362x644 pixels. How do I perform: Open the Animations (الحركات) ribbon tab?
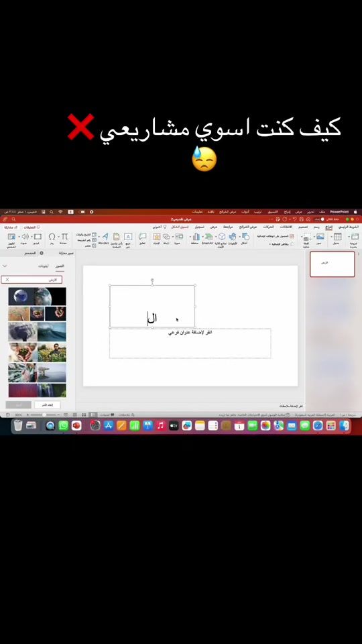pos(268,227)
